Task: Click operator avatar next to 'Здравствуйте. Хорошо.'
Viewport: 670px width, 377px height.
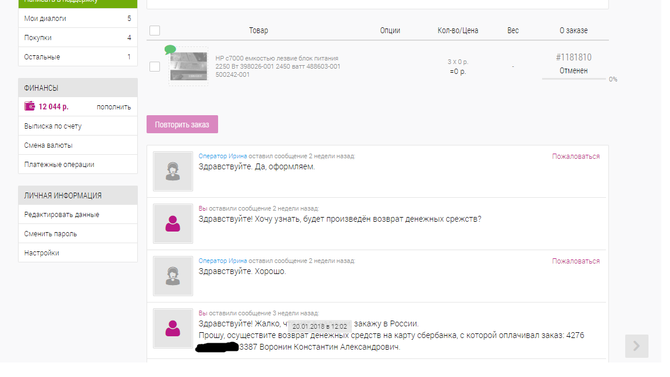Action: [x=173, y=276]
